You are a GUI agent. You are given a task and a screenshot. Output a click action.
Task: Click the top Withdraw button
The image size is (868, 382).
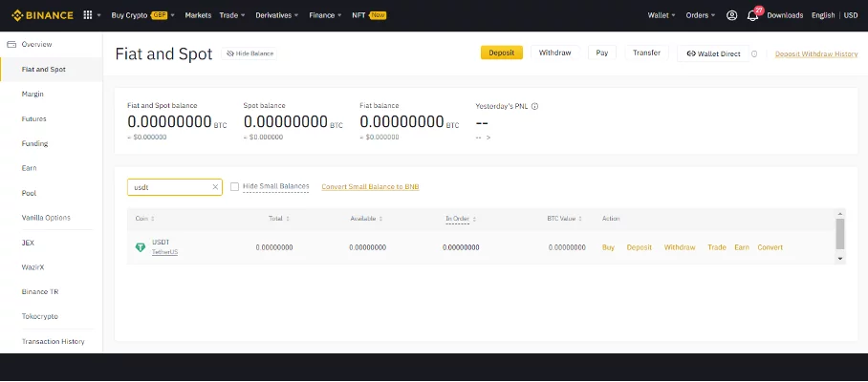pyautogui.click(x=554, y=53)
